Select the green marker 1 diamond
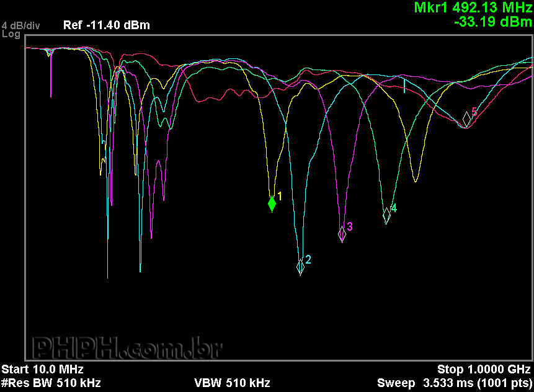Image resolution: width=534 pixels, height=392 pixels. [x=272, y=203]
